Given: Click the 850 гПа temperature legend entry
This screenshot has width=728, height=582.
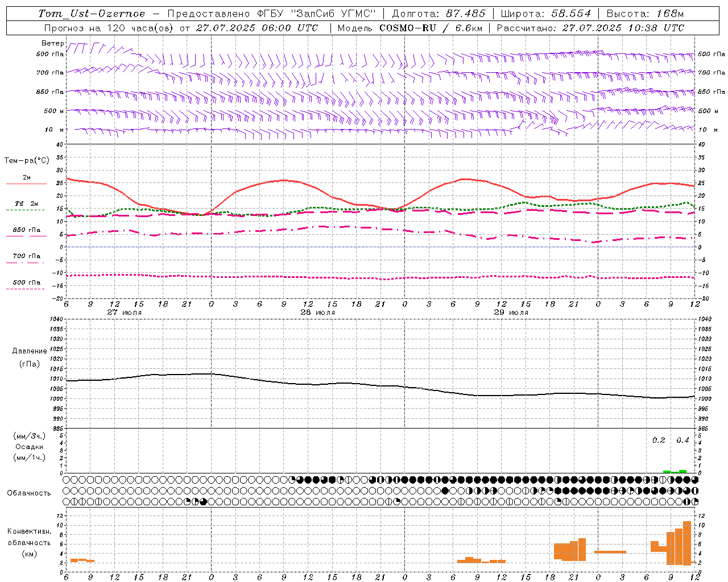Looking at the screenshot, I should point(26,230).
